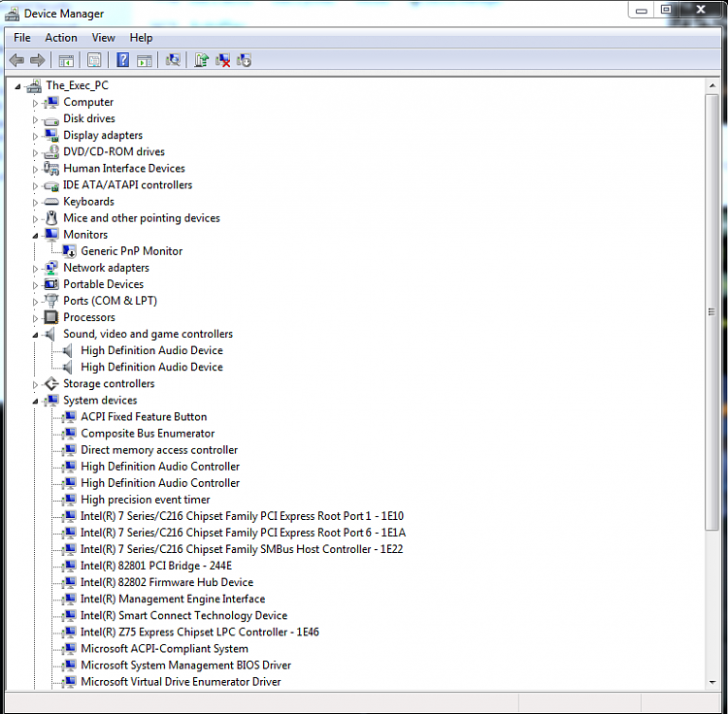Select the first High Definition Audio Device
The height and width of the screenshot is (714, 728).
151,350
